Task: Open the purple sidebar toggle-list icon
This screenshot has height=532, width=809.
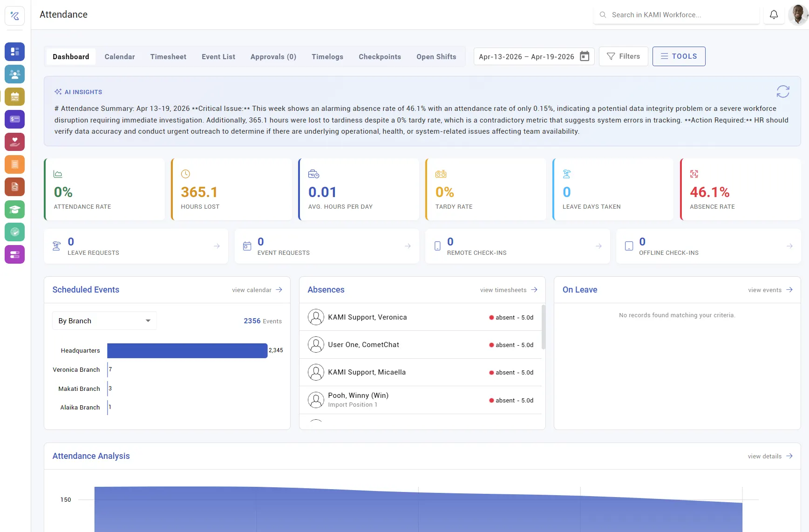Action: [x=14, y=254]
